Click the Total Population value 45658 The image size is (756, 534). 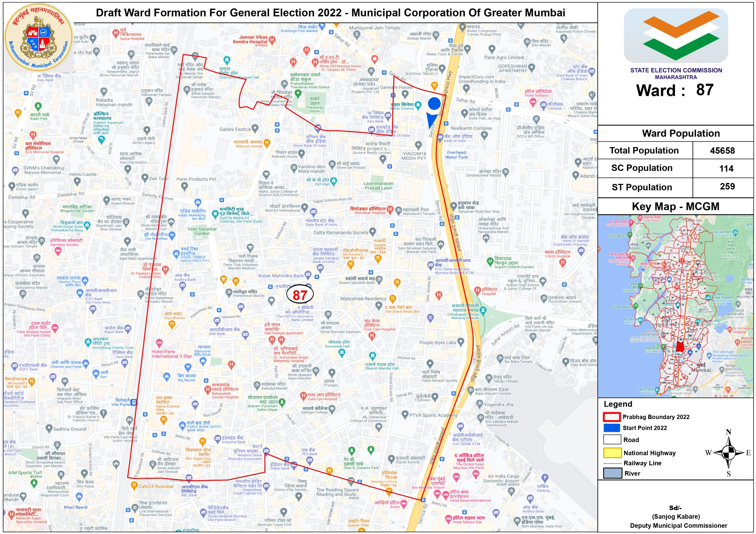722,151
